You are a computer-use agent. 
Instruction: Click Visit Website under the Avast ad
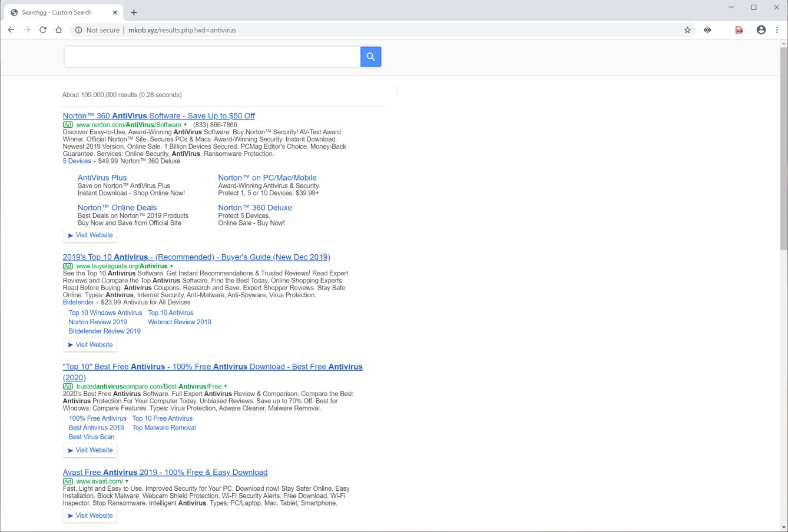90,516
